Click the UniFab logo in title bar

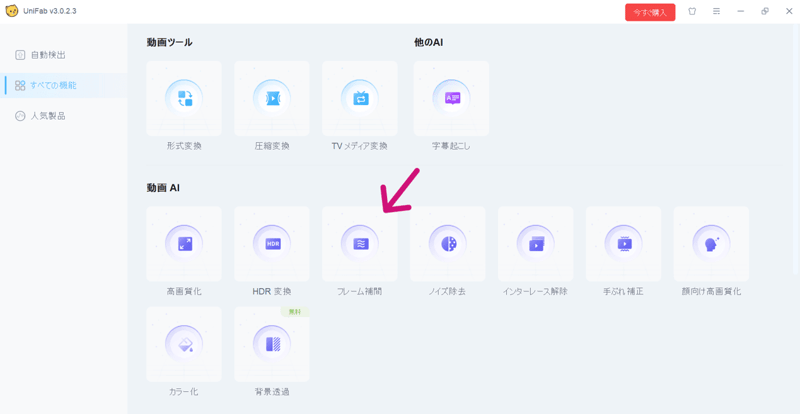12,11
